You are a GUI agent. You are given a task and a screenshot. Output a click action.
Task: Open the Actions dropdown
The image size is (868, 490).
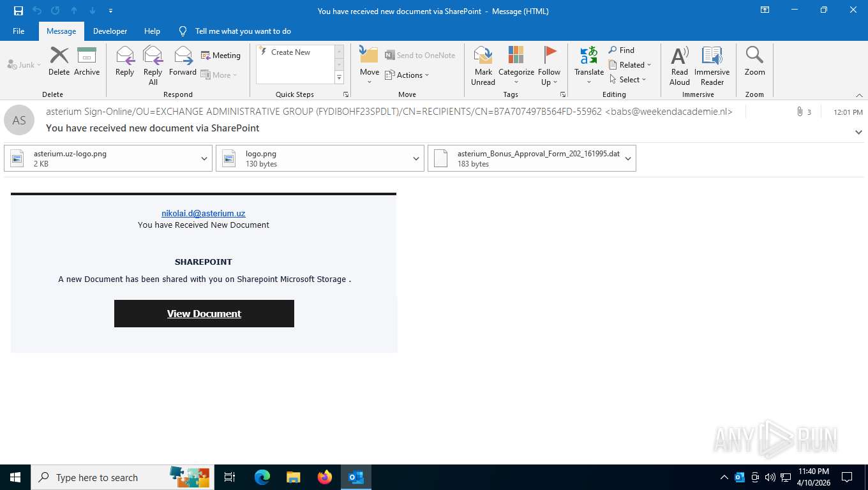(x=407, y=75)
